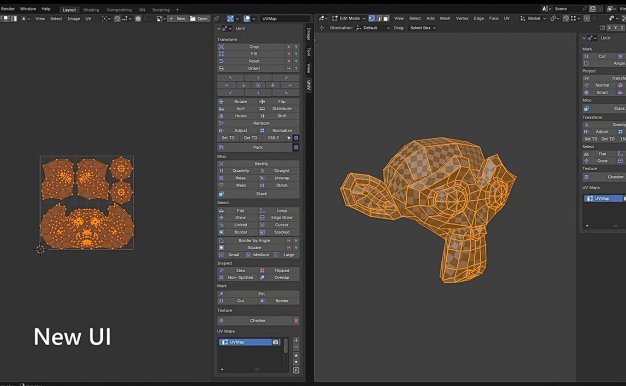Viewport: 626px width, 386px height.
Task: Enable edge select mode in 3D viewport
Action: tap(379, 18)
